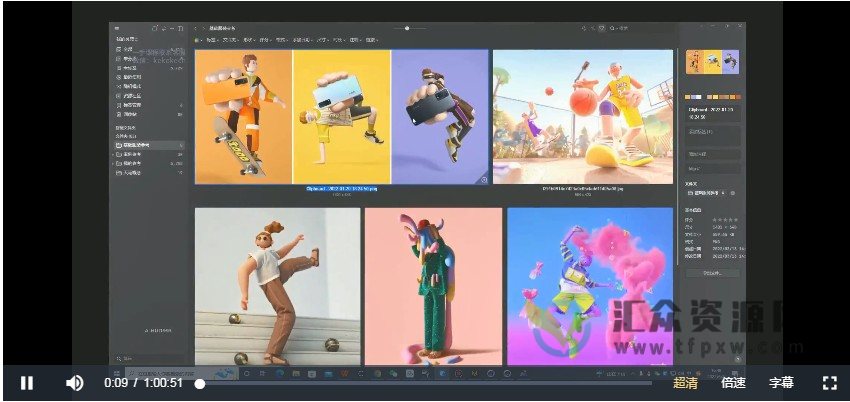Open the Eagle hamburger menu icon
Viewport: 850px width, 402px height.
[x=117, y=28]
